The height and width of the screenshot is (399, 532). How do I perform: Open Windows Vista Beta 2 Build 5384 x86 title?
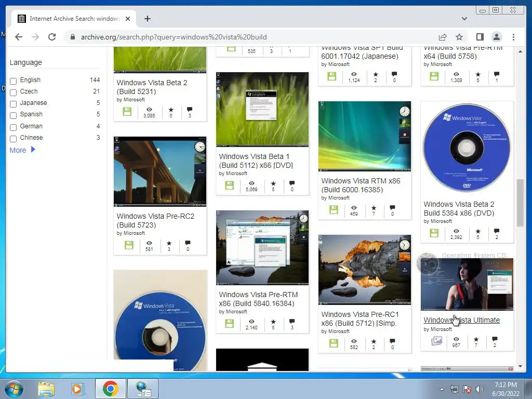[459, 209]
